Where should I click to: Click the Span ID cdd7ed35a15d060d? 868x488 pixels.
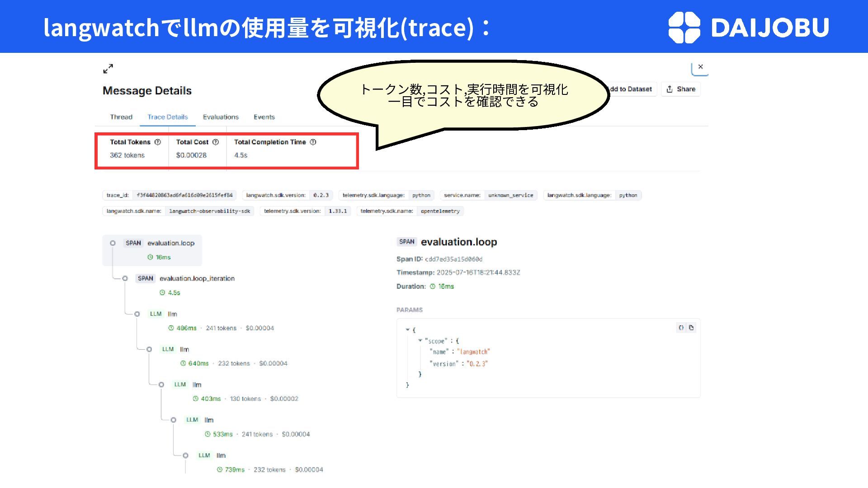pos(453,259)
